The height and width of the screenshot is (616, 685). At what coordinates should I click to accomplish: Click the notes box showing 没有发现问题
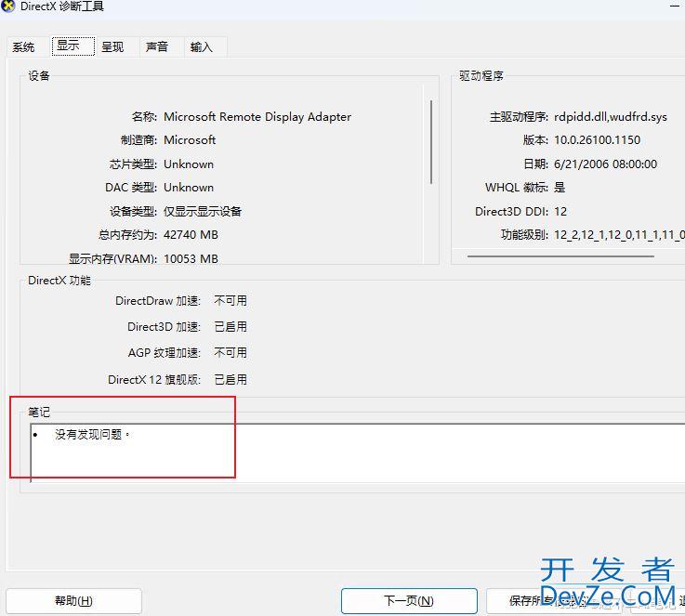pyautogui.click(x=357, y=452)
